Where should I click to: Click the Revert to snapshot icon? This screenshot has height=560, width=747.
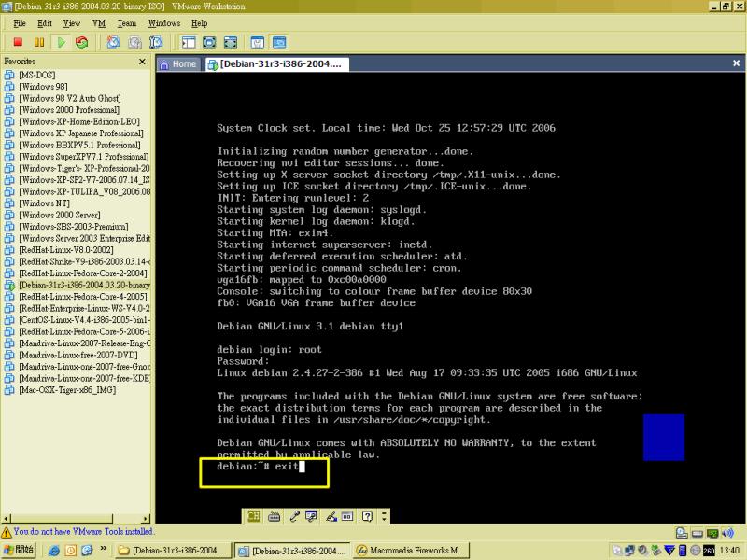pyautogui.click(x=134, y=42)
